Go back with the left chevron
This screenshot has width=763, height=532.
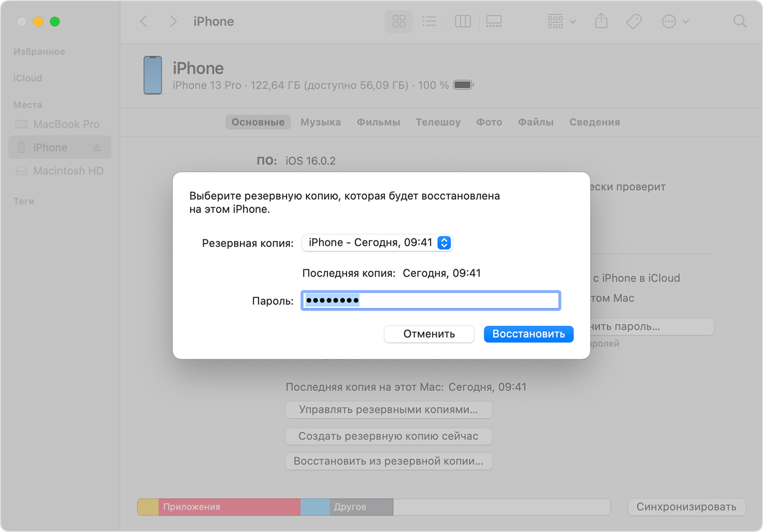coord(144,22)
